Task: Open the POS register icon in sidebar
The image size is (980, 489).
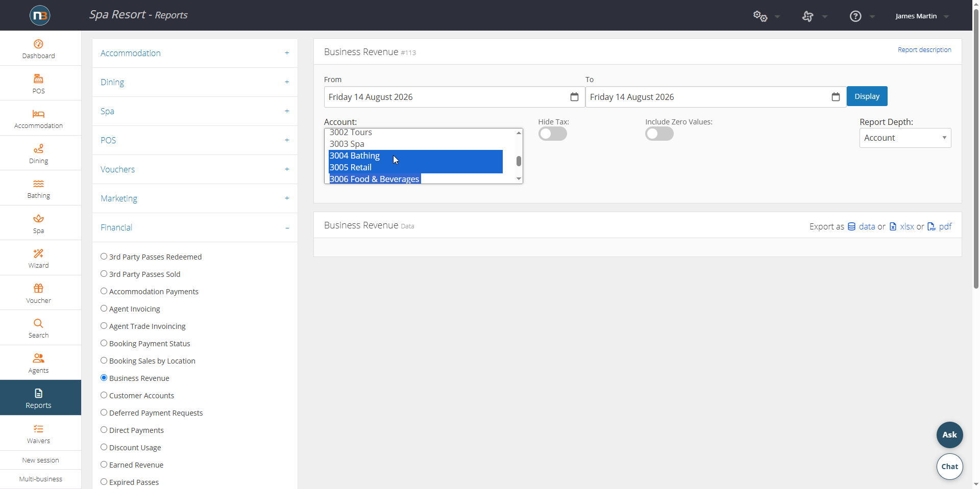Action: point(38,79)
